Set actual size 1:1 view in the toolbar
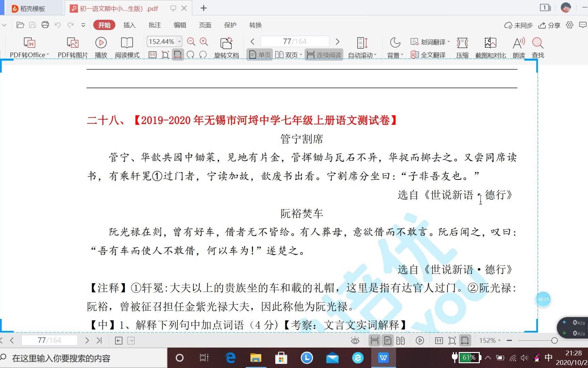The height and width of the screenshot is (368, 588). [152, 55]
